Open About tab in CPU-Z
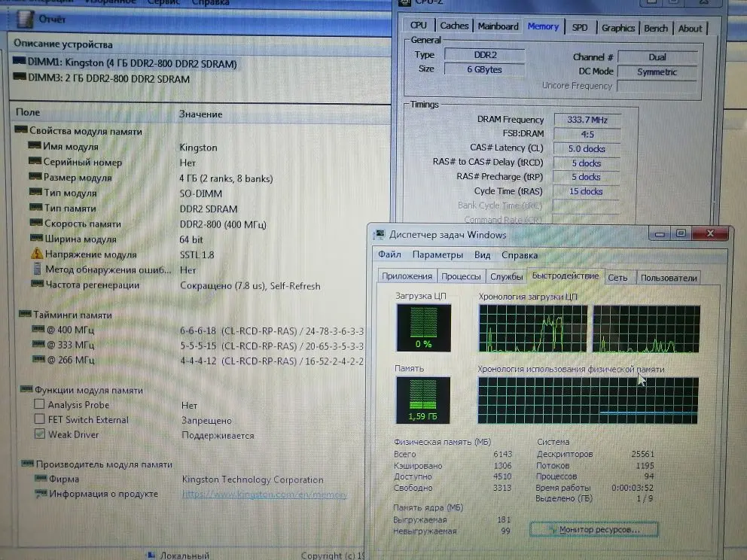 click(690, 29)
